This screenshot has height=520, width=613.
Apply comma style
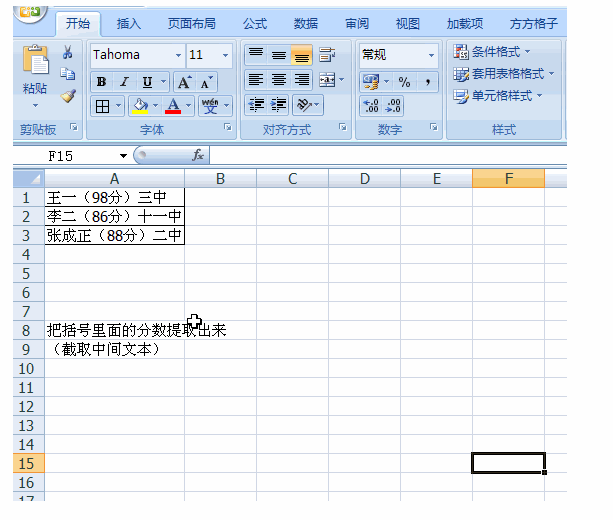coord(428,82)
